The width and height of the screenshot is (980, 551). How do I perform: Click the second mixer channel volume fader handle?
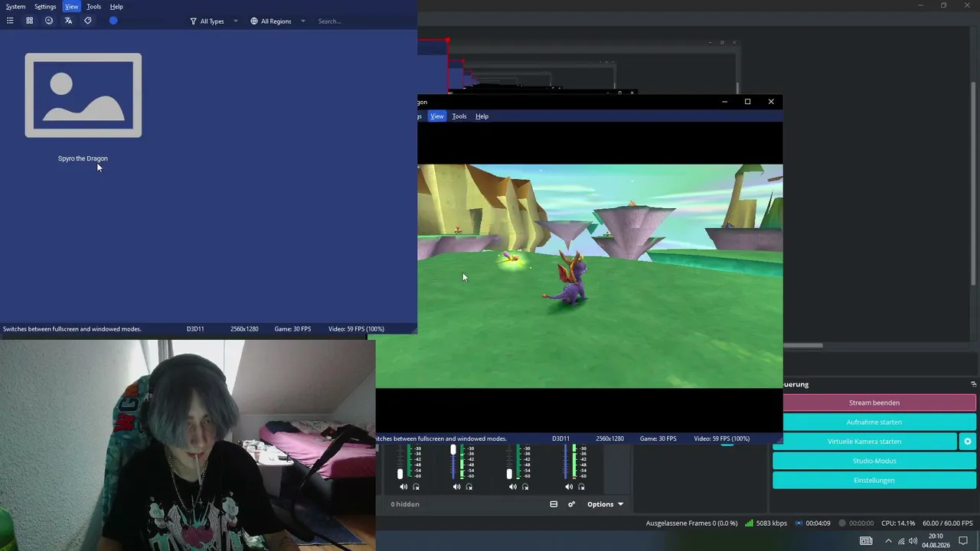click(x=453, y=450)
